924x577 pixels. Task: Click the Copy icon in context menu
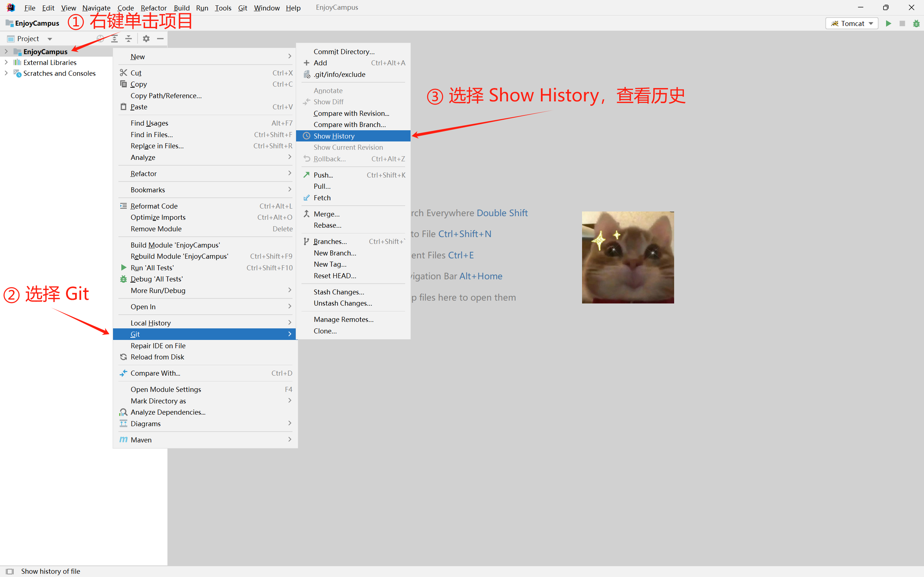click(123, 84)
